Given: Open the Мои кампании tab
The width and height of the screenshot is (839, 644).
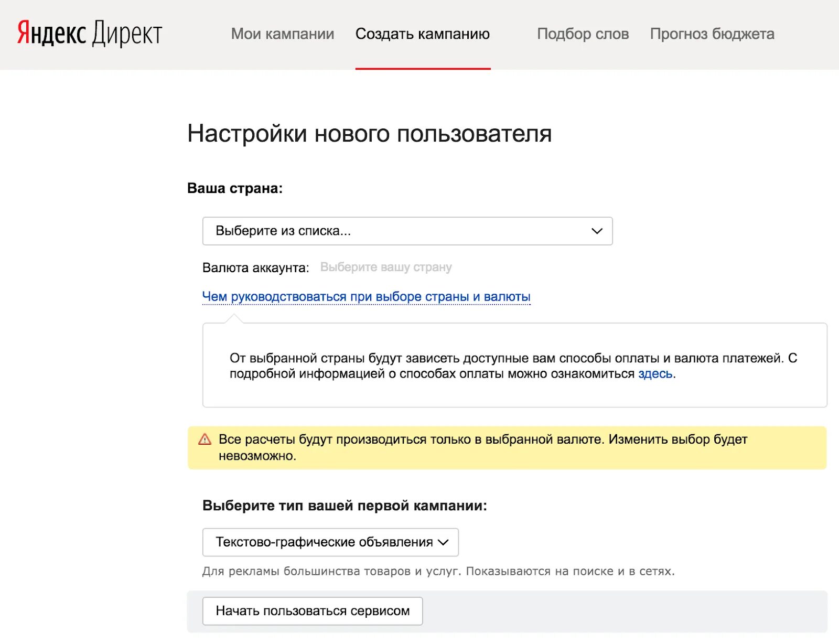Looking at the screenshot, I should (283, 34).
